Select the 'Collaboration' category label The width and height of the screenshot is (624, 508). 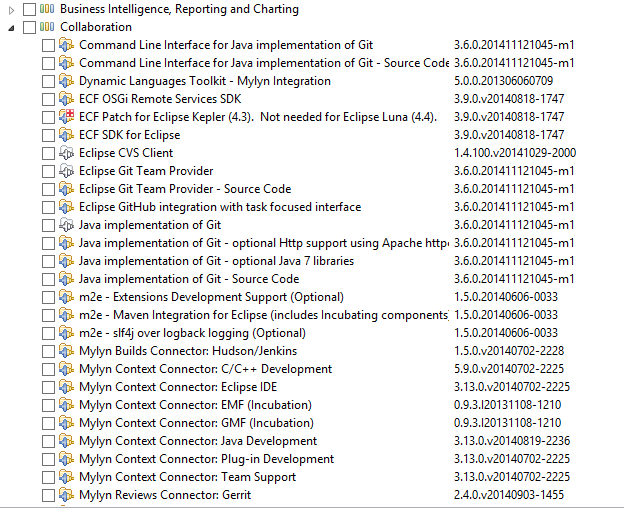[96, 27]
